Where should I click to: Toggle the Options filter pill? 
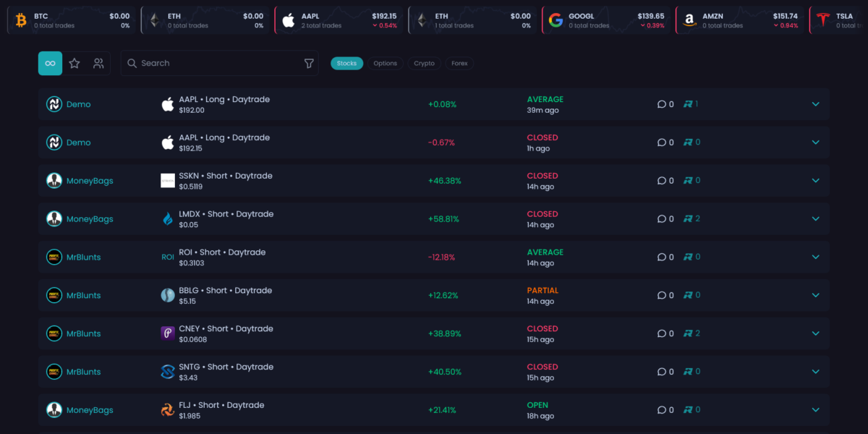[385, 64]
